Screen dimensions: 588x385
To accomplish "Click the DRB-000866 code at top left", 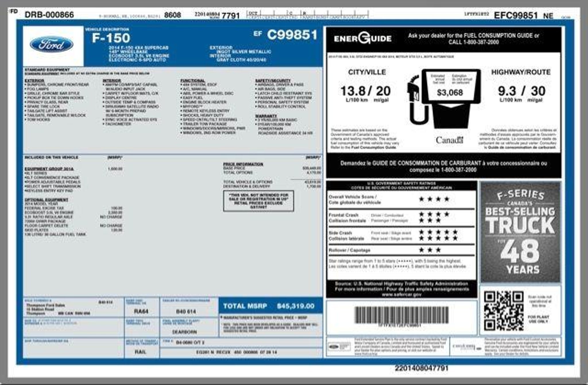I will click(x=49, y=15).
